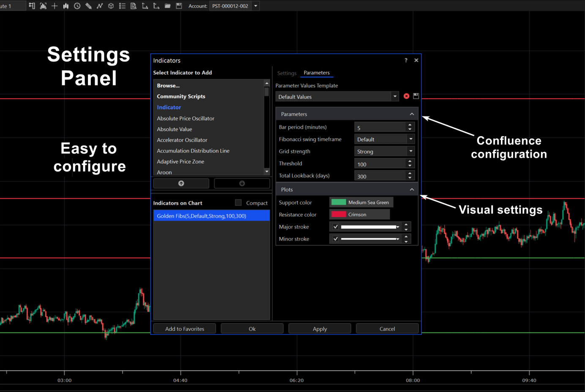Click the Add to Favorites button
The width and height of the screenshot is (585, 392).
pyautogui.click(x=184, y=329)
